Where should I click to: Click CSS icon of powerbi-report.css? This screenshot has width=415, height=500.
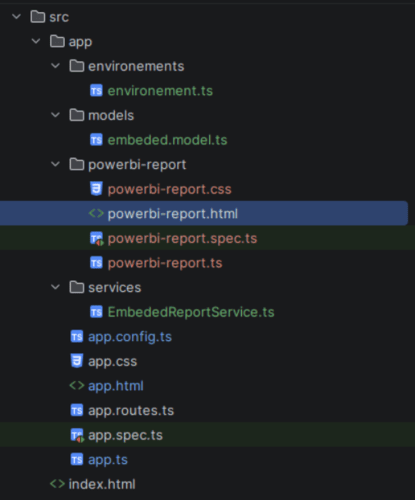pyautogui.click(x=96, y=189)
